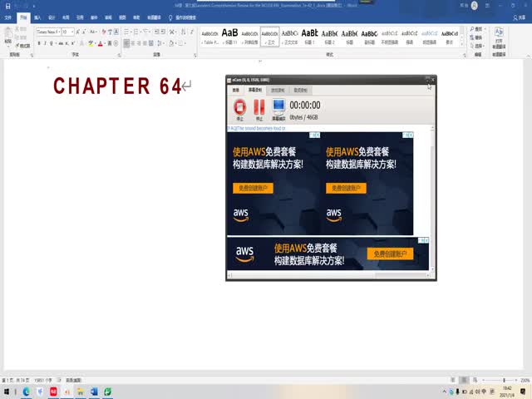This screenshot has height=399, width=532.
Task: Apply bold formatting in Word ribbon
Action: (x=39, y=43)
